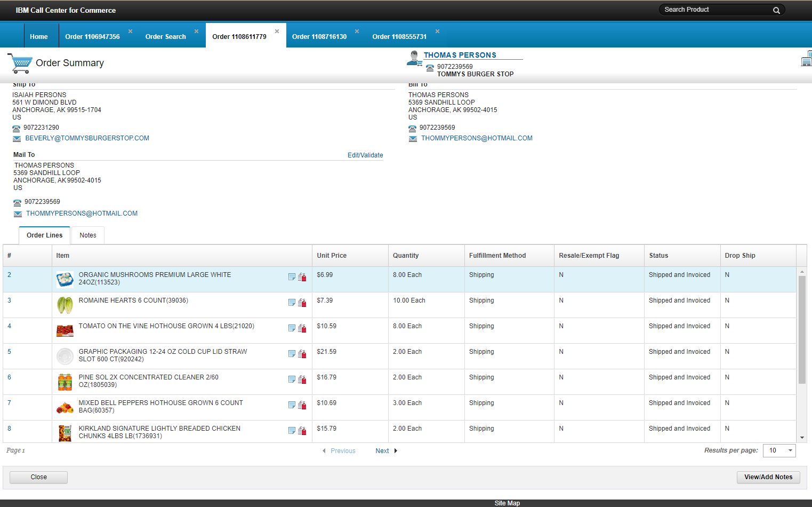This screenshot has width=812, height=507.
Task: Close the Order 1106947356 tab
Action: pos(130,31)
